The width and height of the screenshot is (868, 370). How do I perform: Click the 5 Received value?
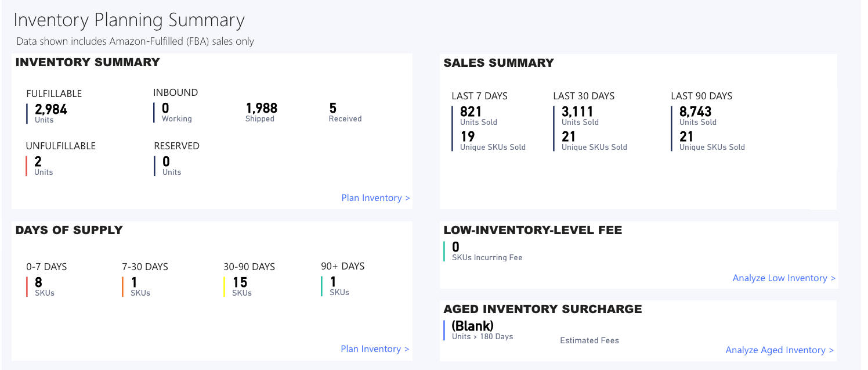coord(332,108)
